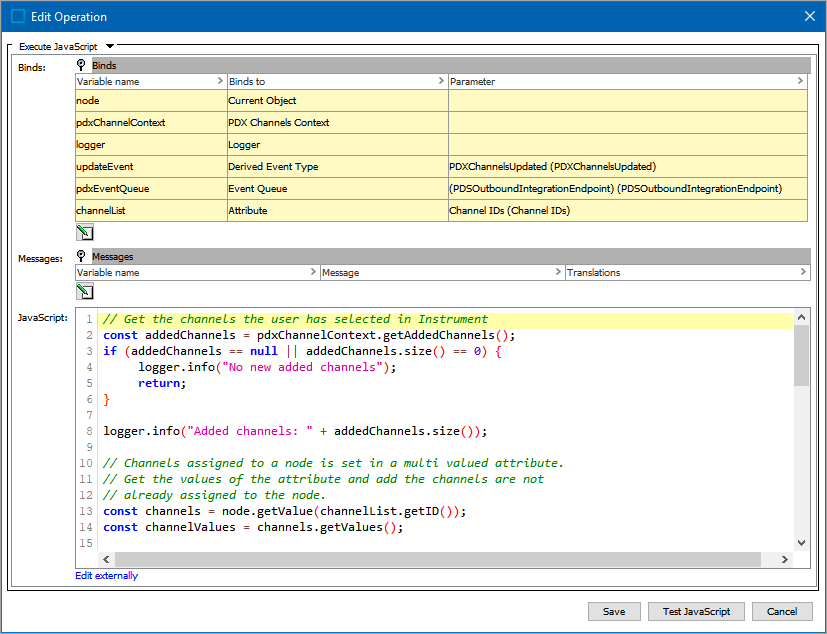Screen dimensions: 827x634
Task: Expand the Binds to column header arrow
Action: 441,81
